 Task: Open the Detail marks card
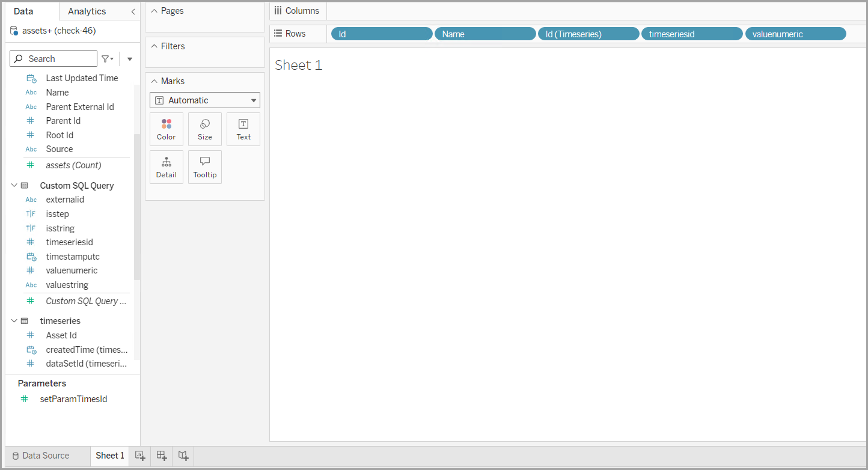pos(167,167)
